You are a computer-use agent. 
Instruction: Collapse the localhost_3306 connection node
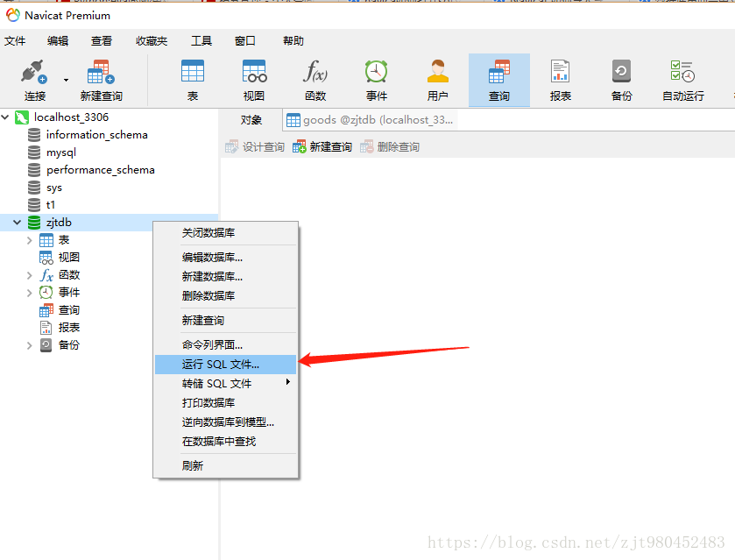[x=5, y=117]
